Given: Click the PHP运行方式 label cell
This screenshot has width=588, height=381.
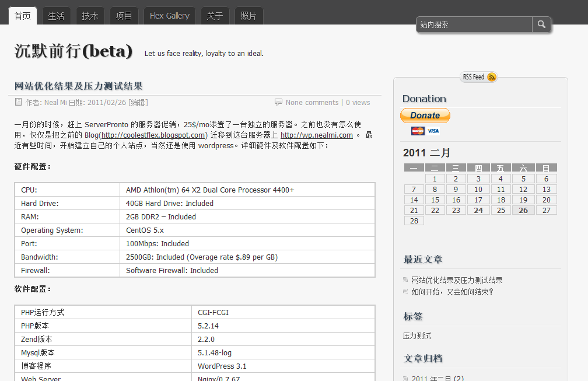Looking at the screenshot, I should point(103,312).
